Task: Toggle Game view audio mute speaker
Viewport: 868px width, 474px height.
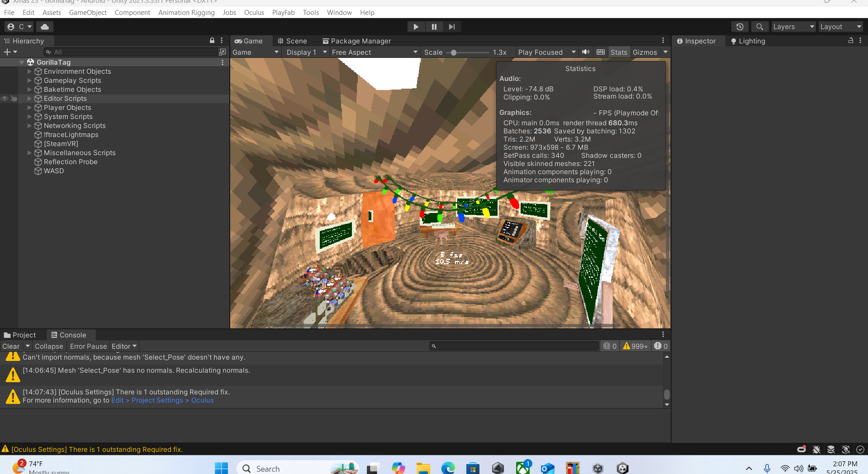Action: pos(586,52)
